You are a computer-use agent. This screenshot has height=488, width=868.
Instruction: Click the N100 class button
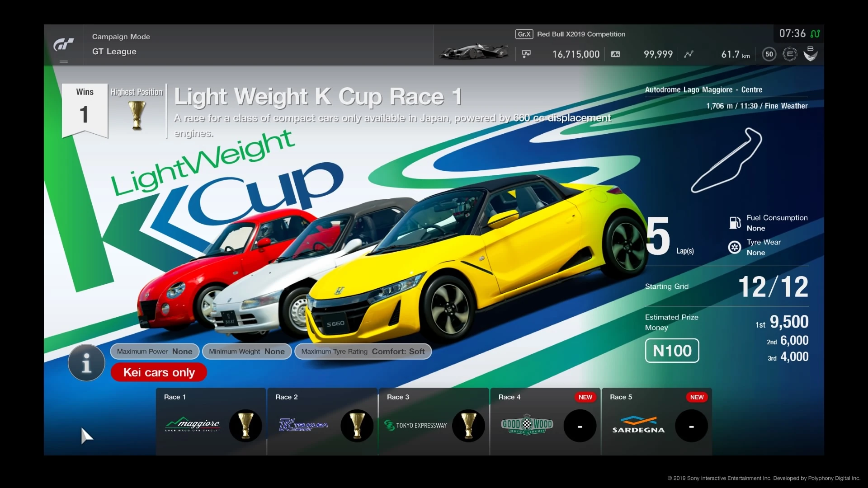tap(672, 351)
